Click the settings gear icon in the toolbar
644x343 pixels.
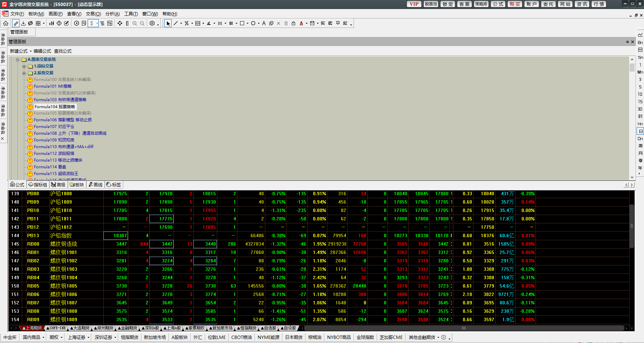point(152,23)
